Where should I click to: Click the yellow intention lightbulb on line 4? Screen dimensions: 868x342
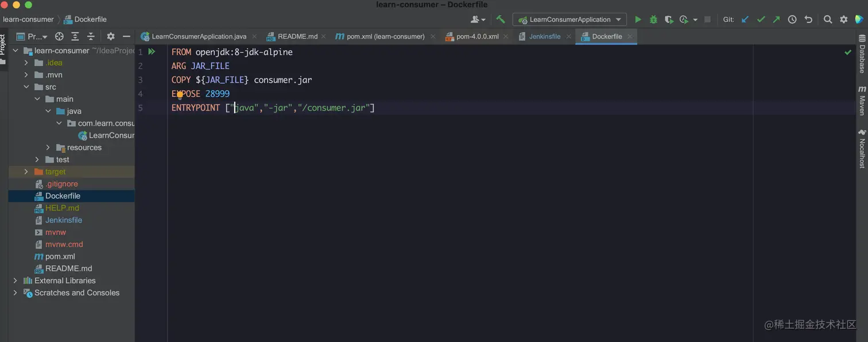[x=180, y=95]
